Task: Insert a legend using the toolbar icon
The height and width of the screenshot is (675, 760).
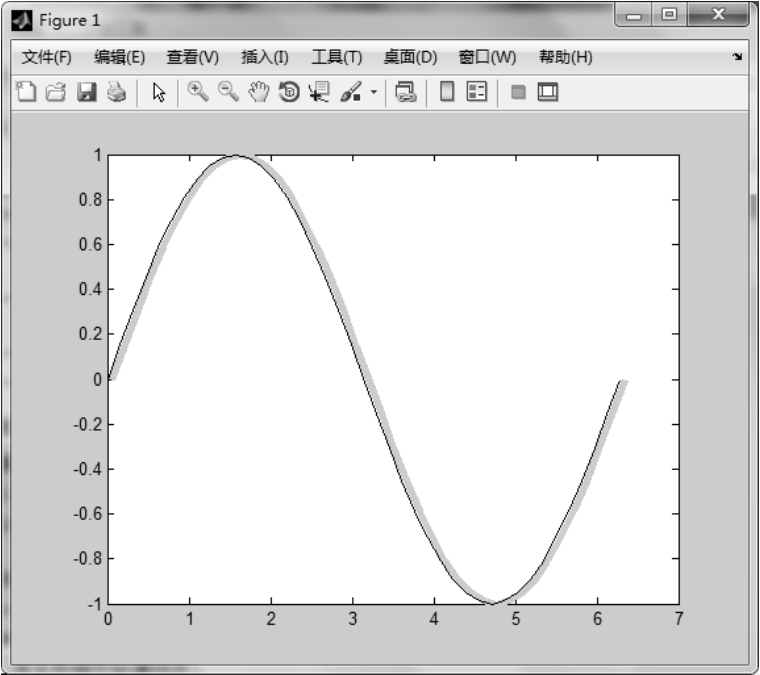Action: pos(477,93)
